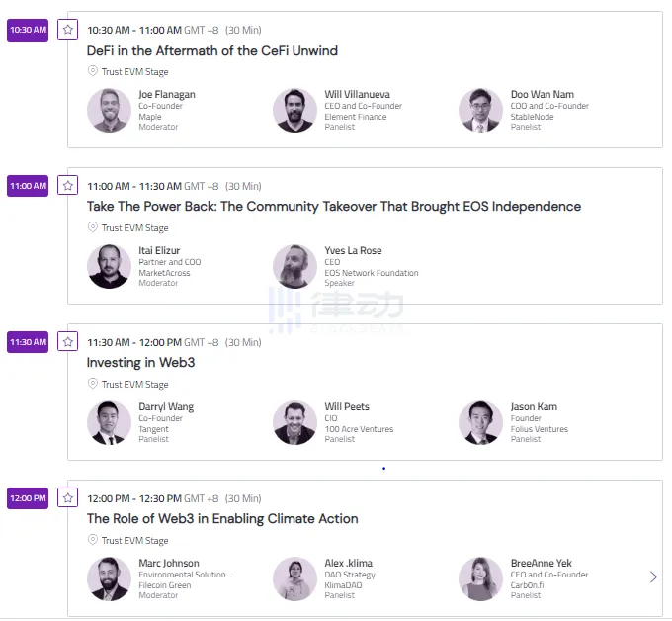This screenshot has height=621, width=672.
Task: Open 'DeFi in the Aftermath of the CeFi Unwind'
Action: click(212, 50)
